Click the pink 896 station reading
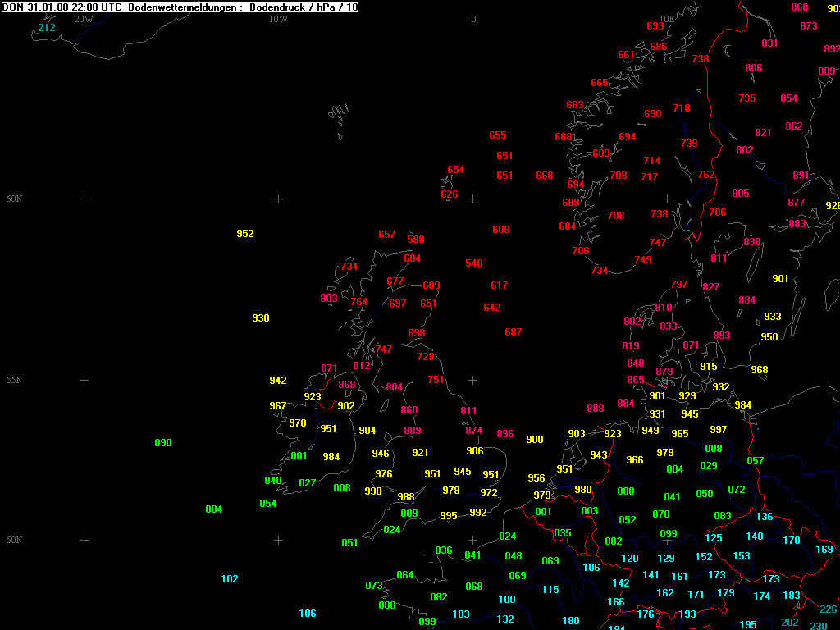Viewport: 840px width, 630px height. [x=505, y=434]
